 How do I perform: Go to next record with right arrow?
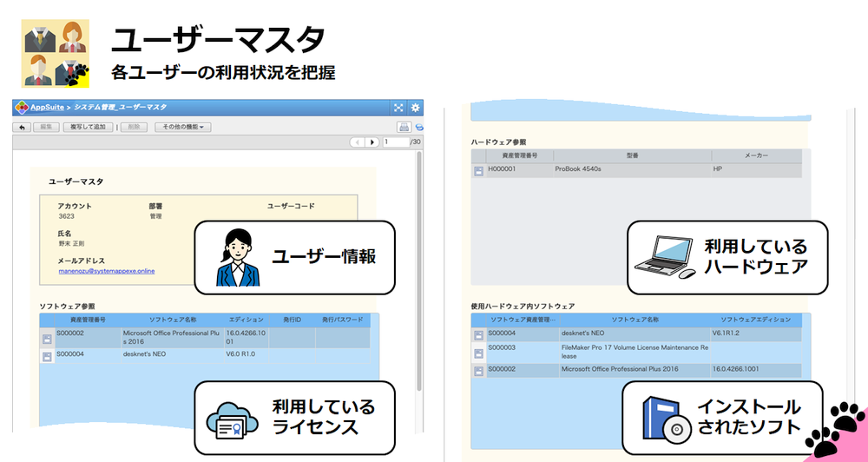click(x=372, y=142)
